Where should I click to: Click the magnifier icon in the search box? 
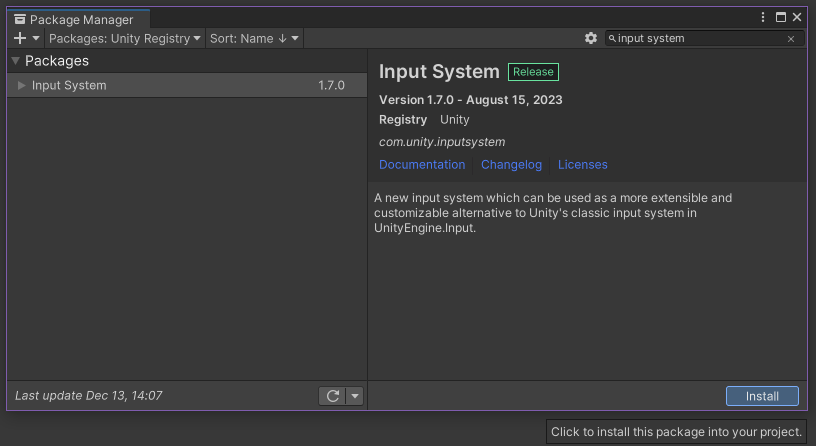point(613,39)
